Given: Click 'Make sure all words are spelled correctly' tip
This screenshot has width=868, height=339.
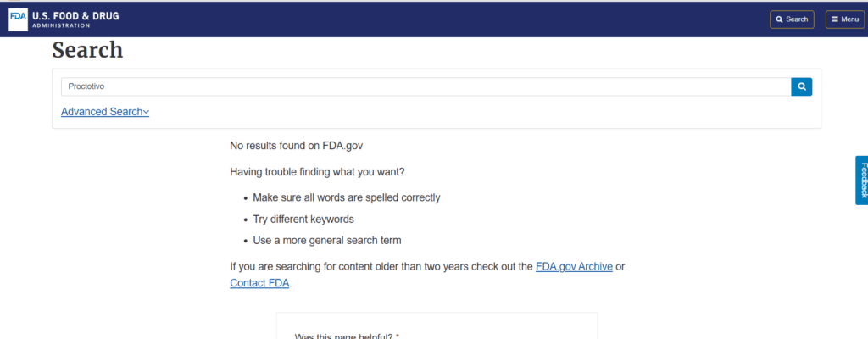Looking at the screenshot, I should point(347,197).
